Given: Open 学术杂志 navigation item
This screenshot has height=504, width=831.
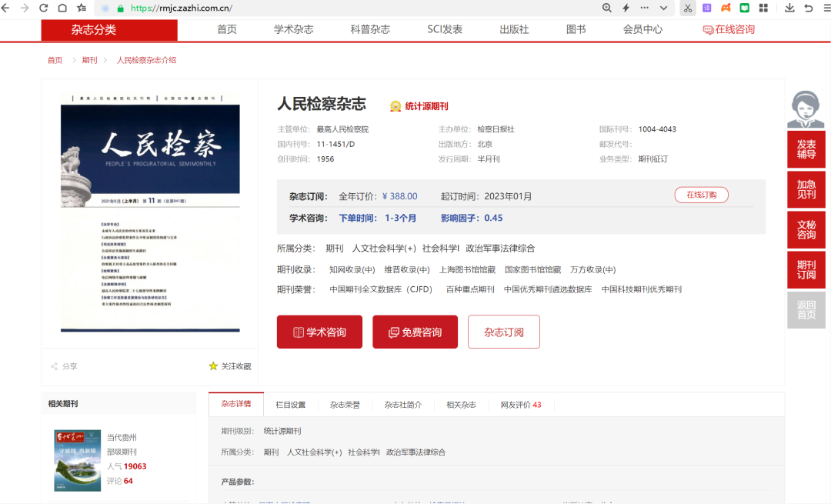Looking at the screenshot, I should point(294,30).
